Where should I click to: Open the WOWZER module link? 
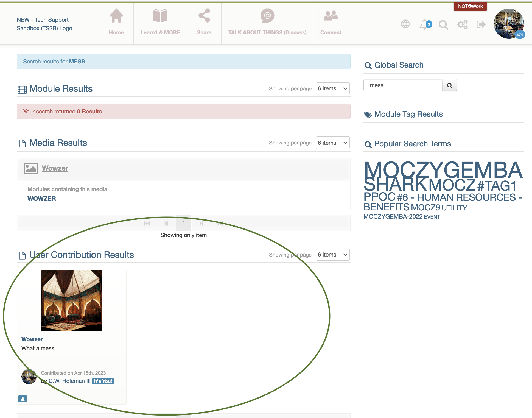tap(41, 199)
